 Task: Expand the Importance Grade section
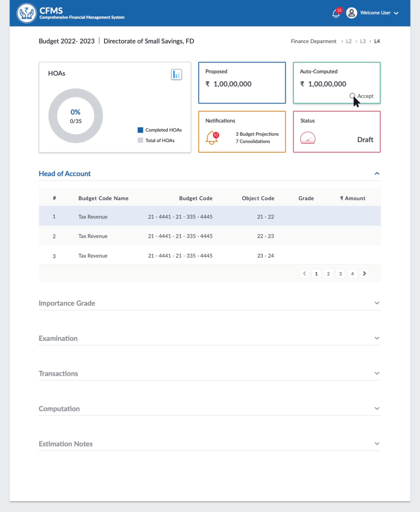377,303
